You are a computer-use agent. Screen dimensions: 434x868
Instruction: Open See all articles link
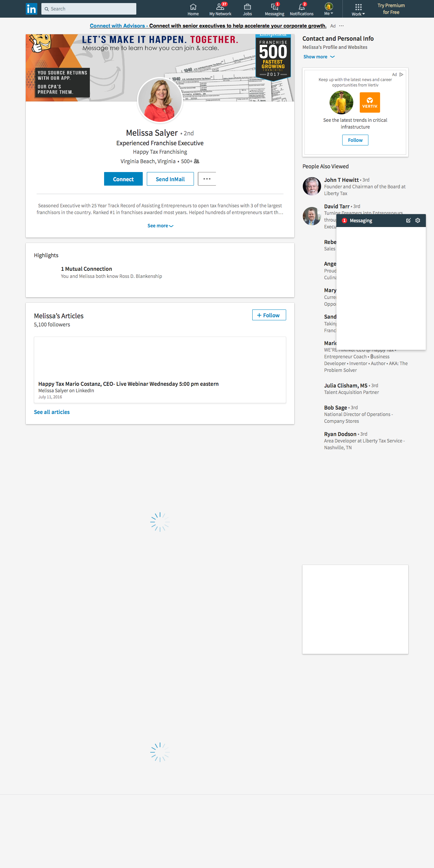coord(52,412)
